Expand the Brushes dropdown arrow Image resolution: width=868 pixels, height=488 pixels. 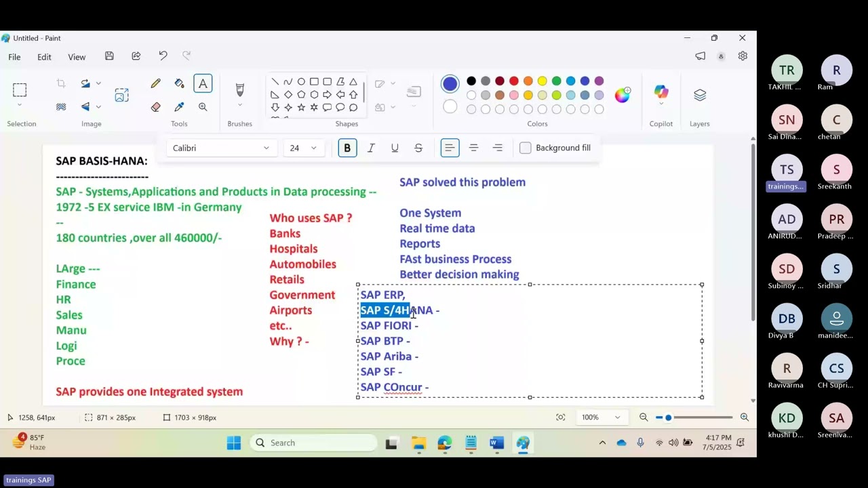pyautogui.click(x=239, y=105)
